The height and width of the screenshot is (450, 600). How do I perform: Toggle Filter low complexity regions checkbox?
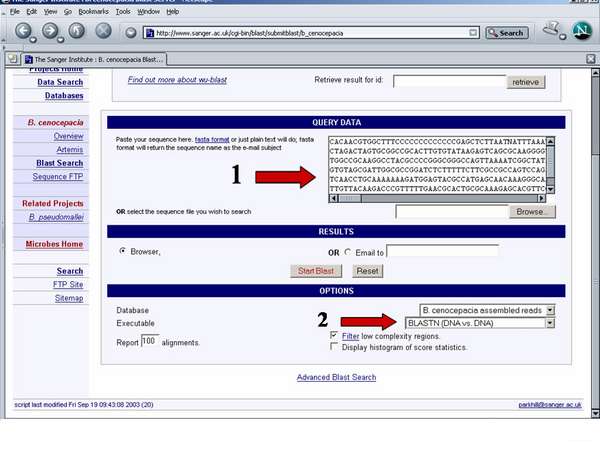pyautogui.click(x=333, y=337)
